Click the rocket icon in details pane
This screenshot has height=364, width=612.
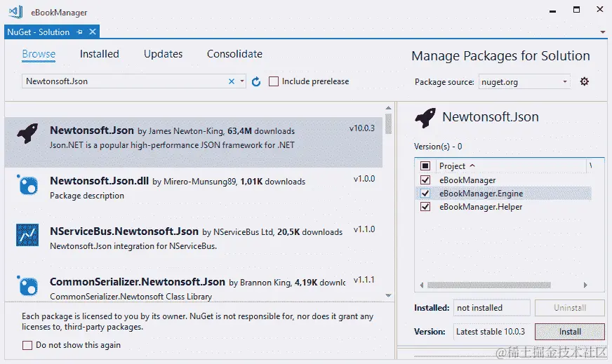pyautogui.click(x=425, y=117)
